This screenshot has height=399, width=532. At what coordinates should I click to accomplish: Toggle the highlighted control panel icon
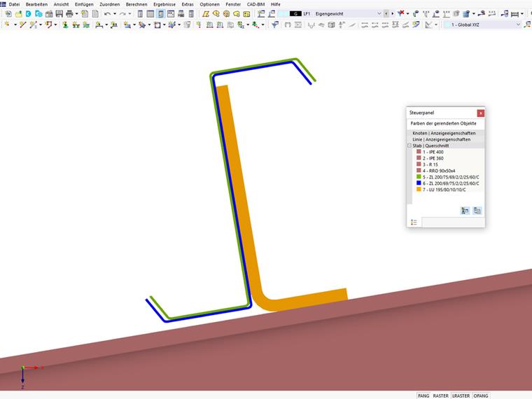tap(161, 14)
